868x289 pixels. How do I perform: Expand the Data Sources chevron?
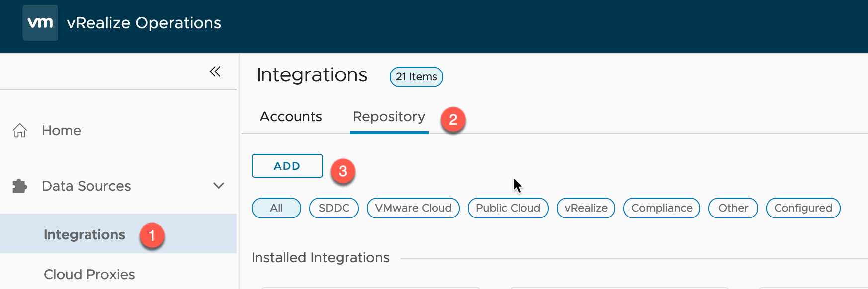[x=219, y=186]
